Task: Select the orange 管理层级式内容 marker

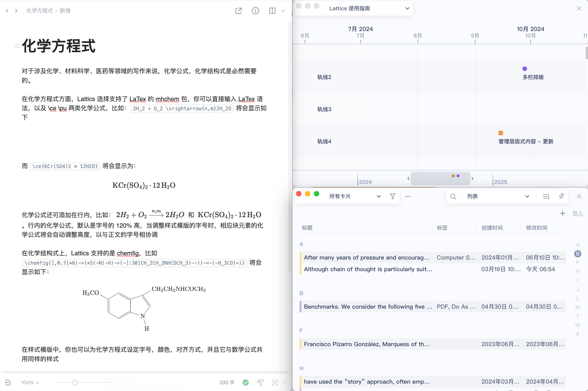Action: [x=501, y=133]
